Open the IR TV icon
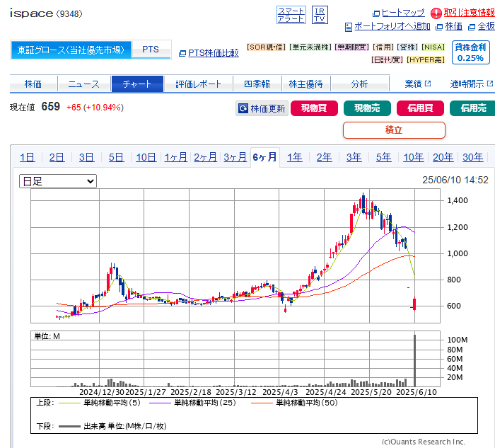This screenshot has height=448, width=495. pos(320,15)
